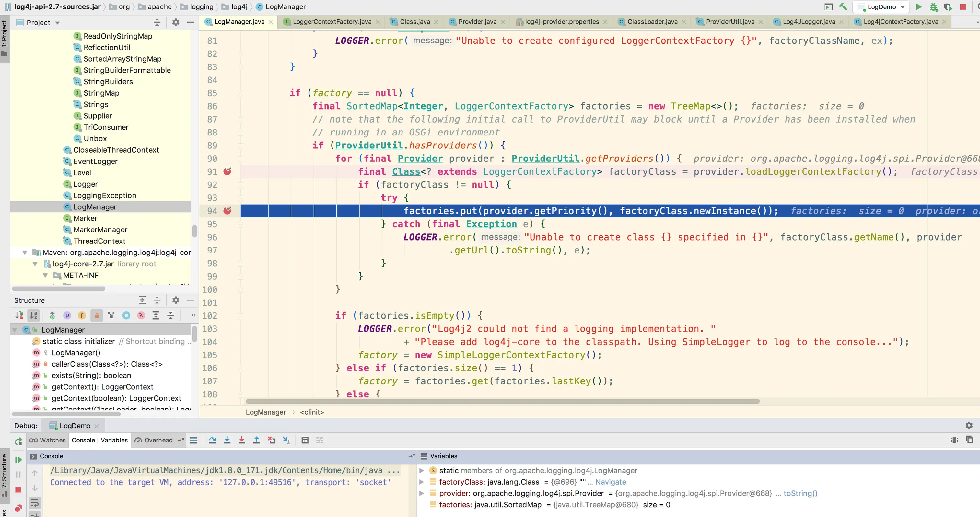Viewport: 980px width, 517px height.
Task: Click the Debug bug icon in top toolbar
Action: [x=934, y=7]
